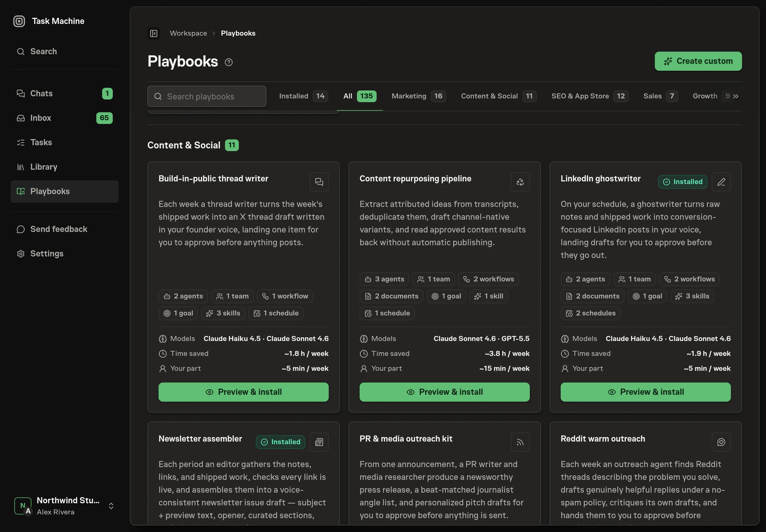Open the Playbooks help icon
The height and width of the screenshot is (532, 766).
pos(229,62)
